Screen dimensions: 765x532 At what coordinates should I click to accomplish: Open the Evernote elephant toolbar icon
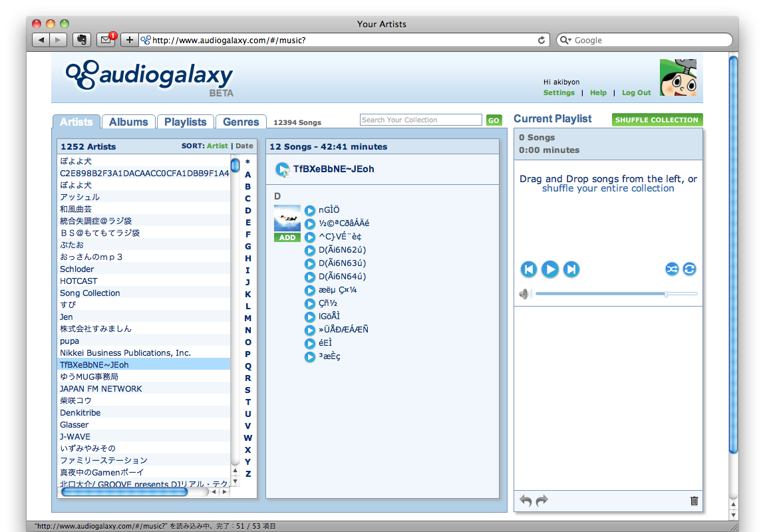click(x=81, y=40)
